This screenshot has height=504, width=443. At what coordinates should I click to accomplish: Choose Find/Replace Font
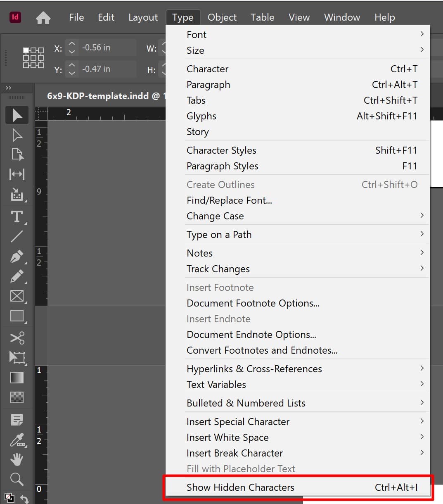229,200
